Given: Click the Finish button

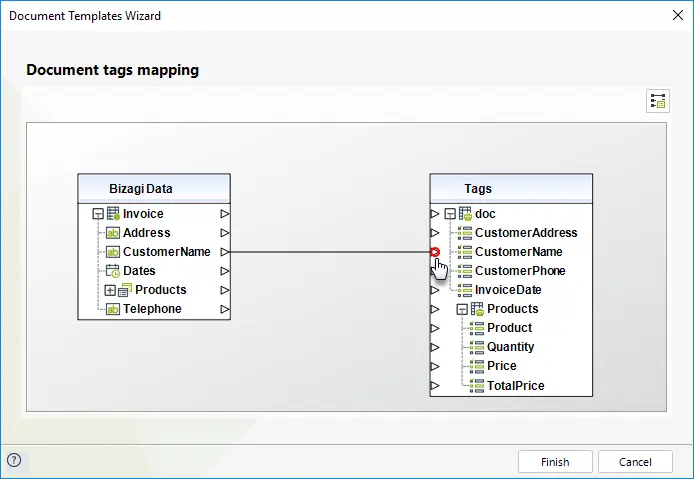Looking at the screenshot, I should pos(555,462).
